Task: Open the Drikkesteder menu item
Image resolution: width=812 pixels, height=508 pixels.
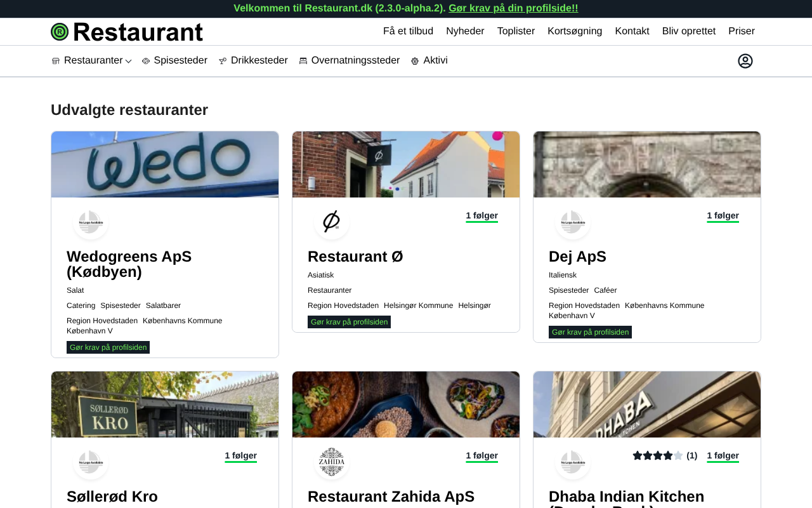Action: pyautogui.click(x=259, y=61)
